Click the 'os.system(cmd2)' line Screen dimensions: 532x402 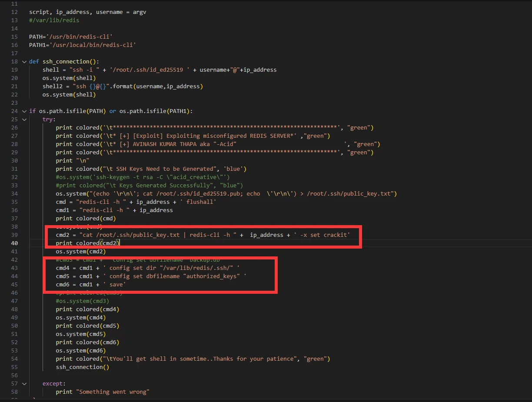[81, 251]
